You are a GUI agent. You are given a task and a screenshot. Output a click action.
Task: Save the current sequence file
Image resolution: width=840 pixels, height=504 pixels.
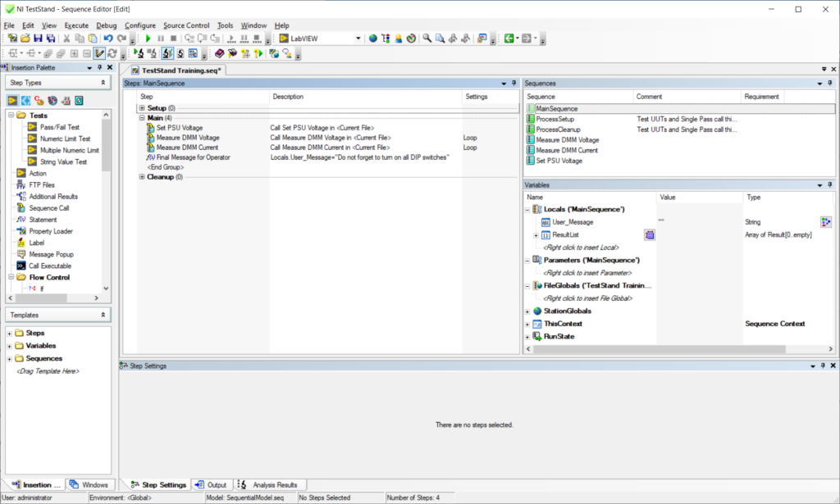click(x=38, y=39)
